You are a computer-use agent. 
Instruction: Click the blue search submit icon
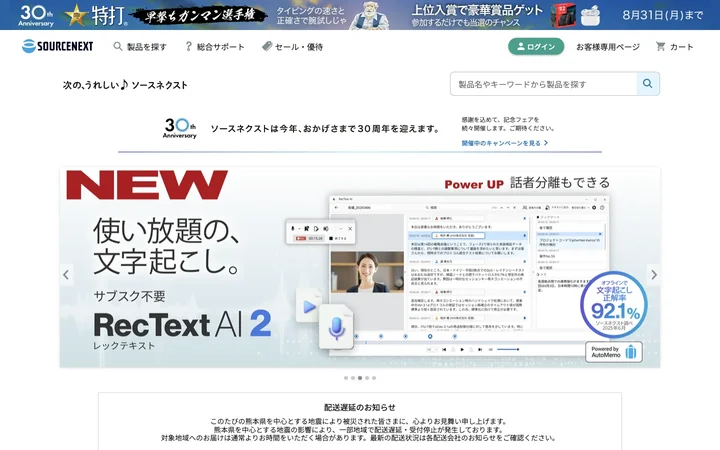[x=648, y=84]
